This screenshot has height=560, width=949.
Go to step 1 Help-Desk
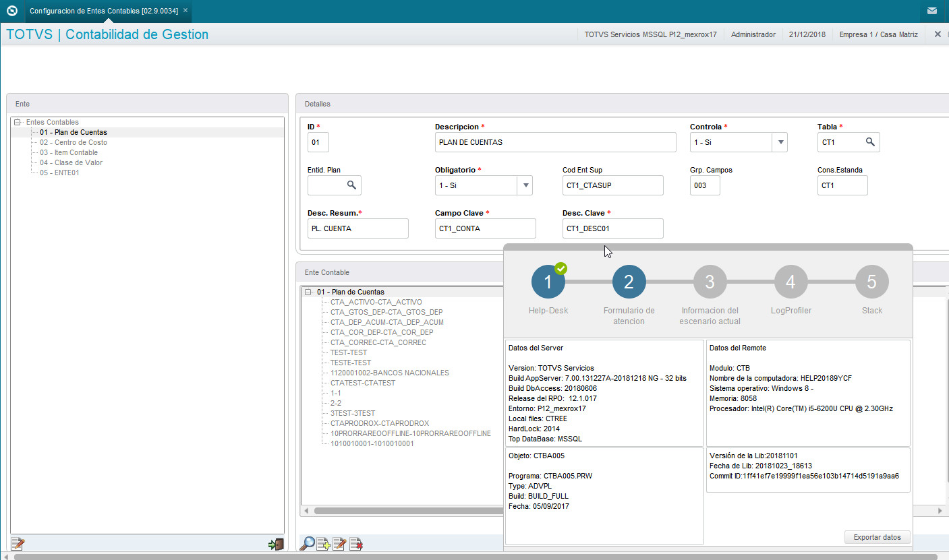point(548,282)
